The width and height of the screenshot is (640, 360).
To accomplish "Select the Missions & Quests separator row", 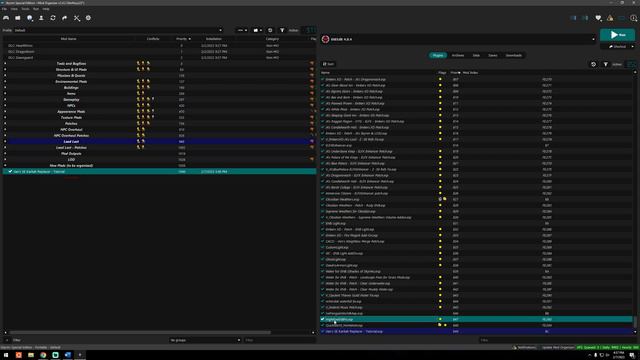I will coord(159,76).
